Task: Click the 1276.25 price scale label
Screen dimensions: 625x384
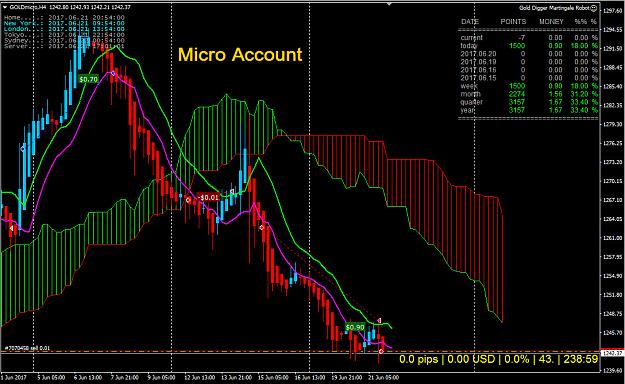Action: click(x=612, y=143)
